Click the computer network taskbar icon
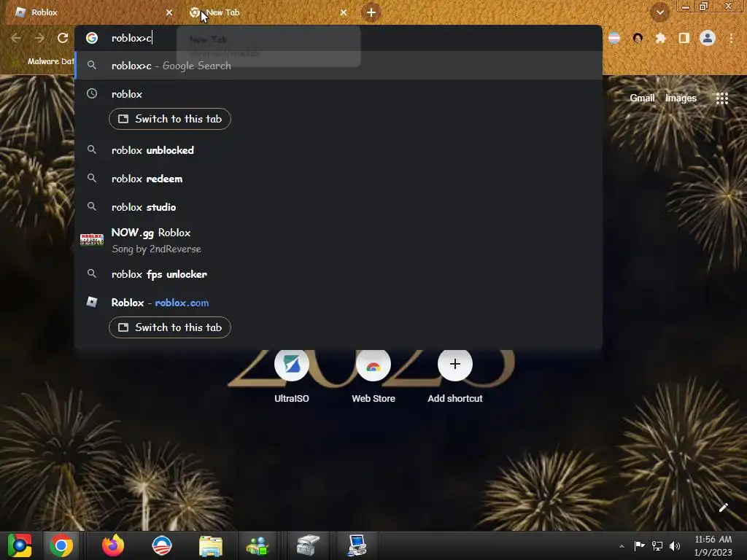 356,545
